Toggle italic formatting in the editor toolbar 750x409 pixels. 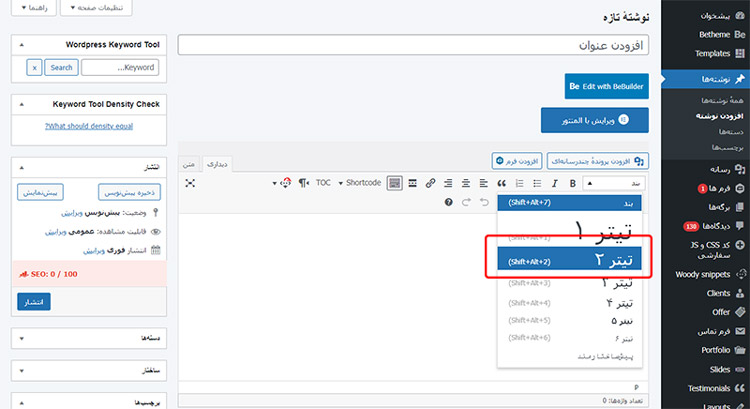point(555,183)
